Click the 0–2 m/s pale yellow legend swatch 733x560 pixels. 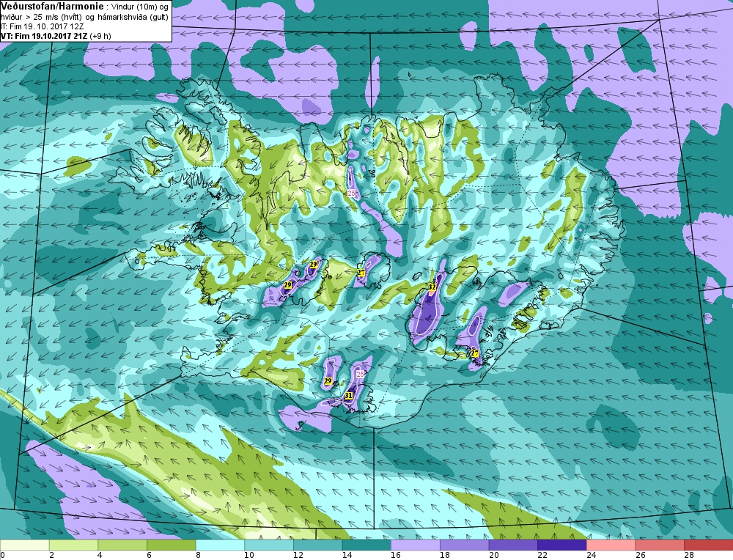click(x=25, y=545)
